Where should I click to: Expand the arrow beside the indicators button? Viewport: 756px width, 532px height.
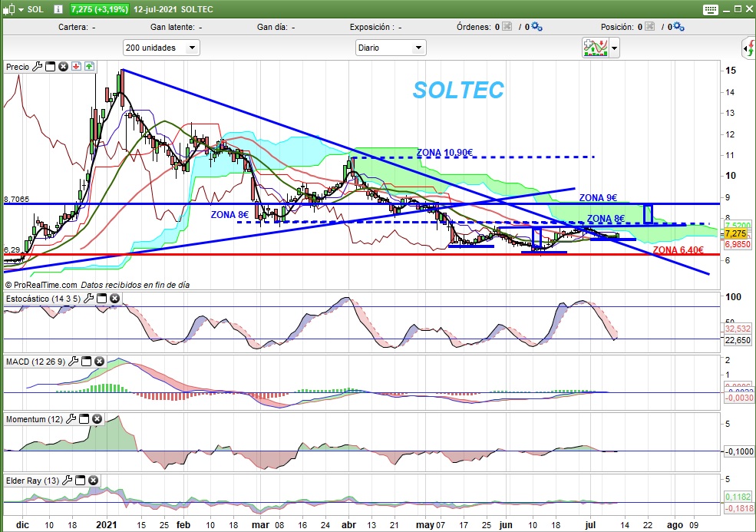click(614, 48)
